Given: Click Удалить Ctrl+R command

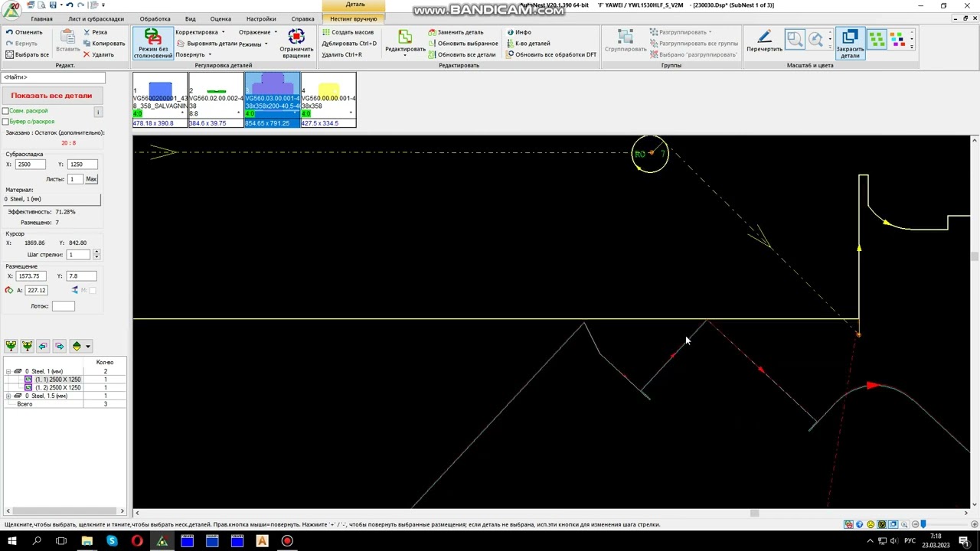Looking at the screenshot, I should coord(342,55).
